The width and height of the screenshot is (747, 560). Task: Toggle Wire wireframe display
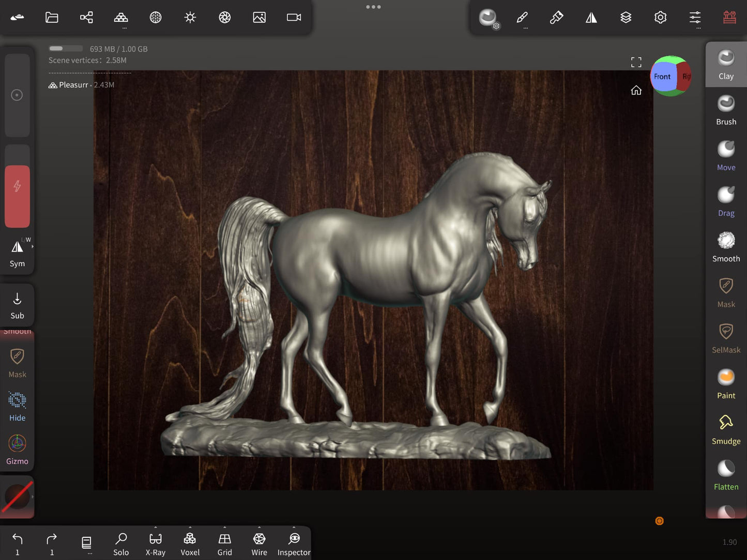point(260,544)
